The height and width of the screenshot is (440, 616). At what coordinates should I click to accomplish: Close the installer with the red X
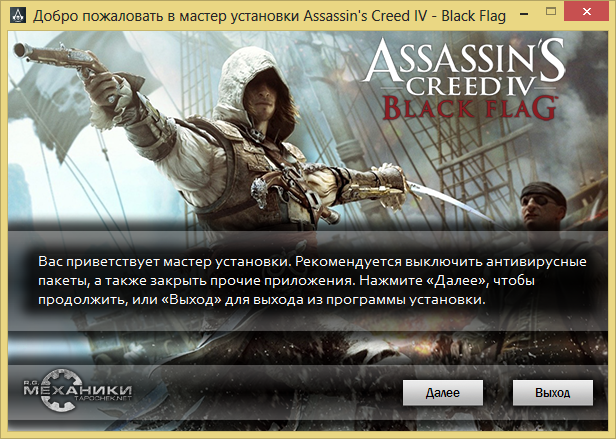point(587,12)
